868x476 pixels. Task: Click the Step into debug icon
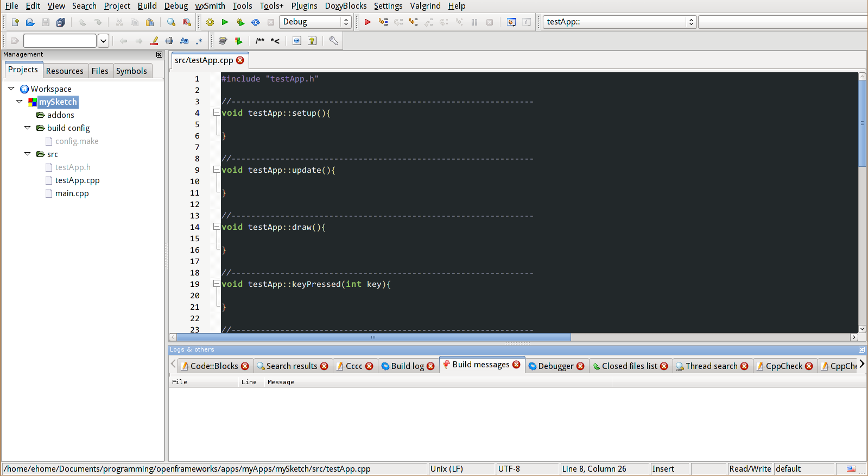[x=414, y=22]
